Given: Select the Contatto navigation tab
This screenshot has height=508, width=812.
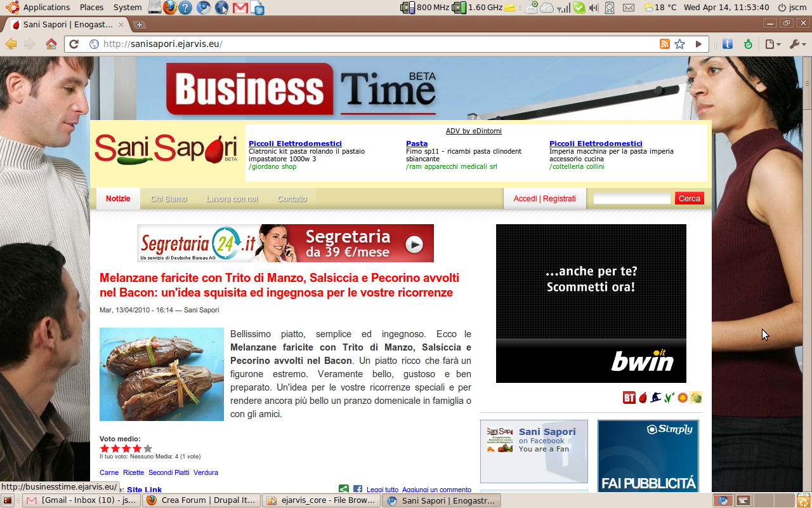Looking at the screenshot, I should pyautogui.click(x=292, y=199).
